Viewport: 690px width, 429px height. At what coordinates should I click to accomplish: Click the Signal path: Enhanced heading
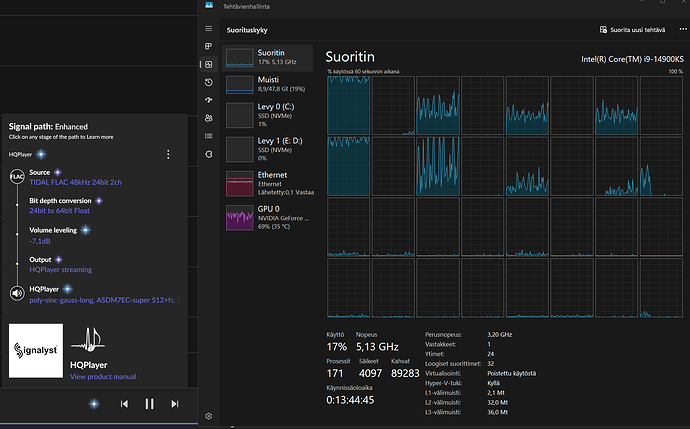[48, 127]
